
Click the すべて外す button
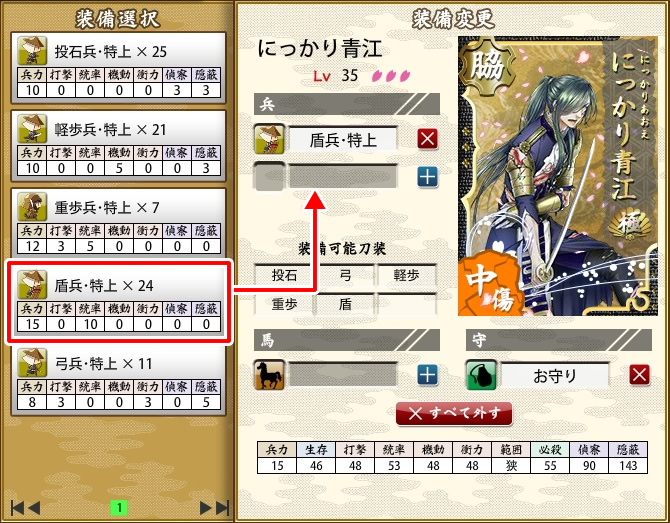(x=454, y=413)
